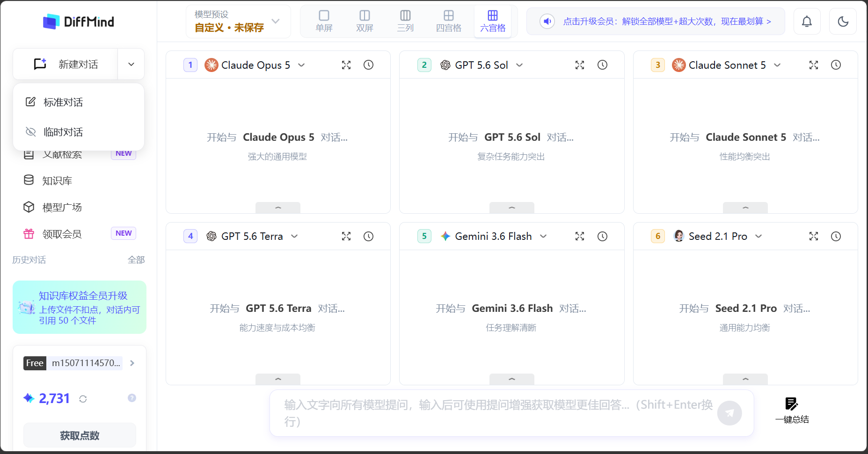Open model dropdown for GPT 5.6 Sol
The width and height of the screenshot is (868, 454).
click(519, 65)
